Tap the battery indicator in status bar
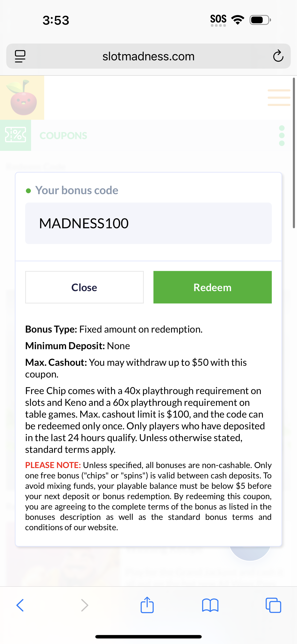This screenshot has width=297, height=644. pos(260,20)
